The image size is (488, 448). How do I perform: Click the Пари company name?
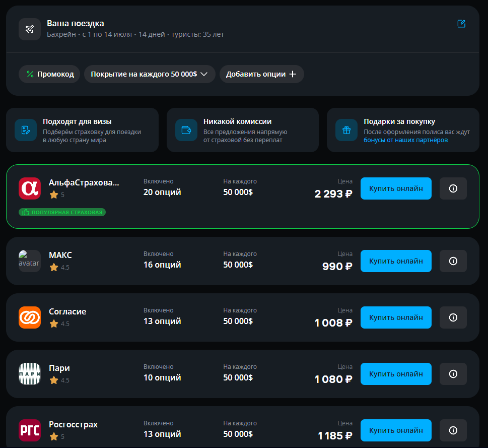59,368
